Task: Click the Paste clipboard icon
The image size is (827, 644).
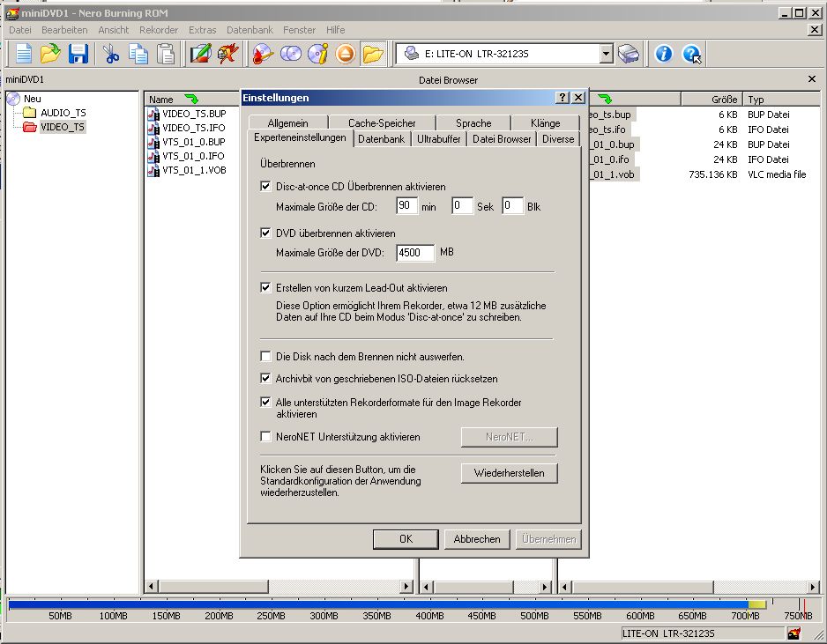Action: click(166, 54)
